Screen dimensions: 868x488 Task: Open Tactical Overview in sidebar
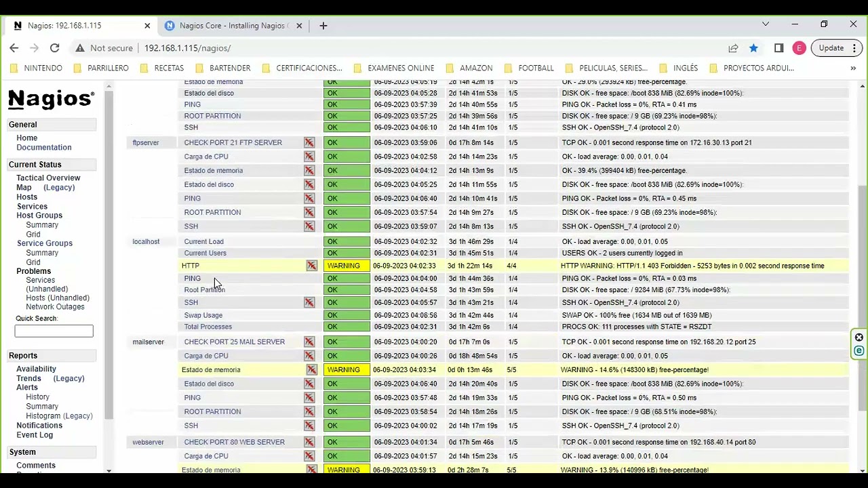[48, 178]
